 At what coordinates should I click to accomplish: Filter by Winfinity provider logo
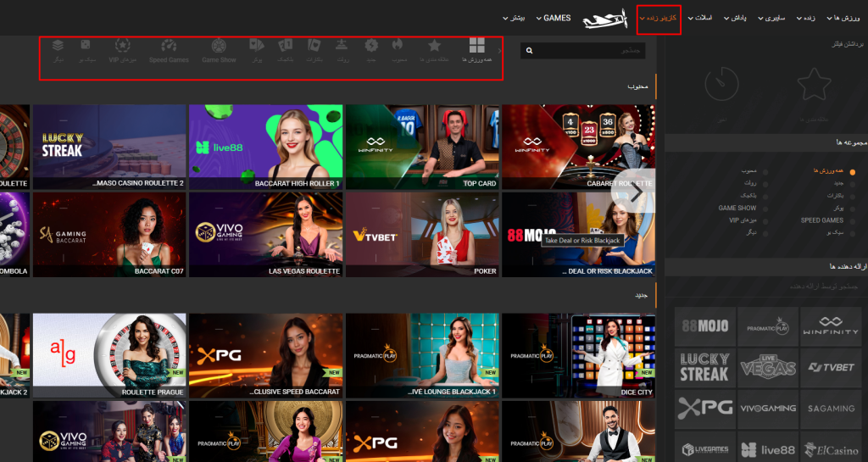pyautogui.click(x=831, y=326)
